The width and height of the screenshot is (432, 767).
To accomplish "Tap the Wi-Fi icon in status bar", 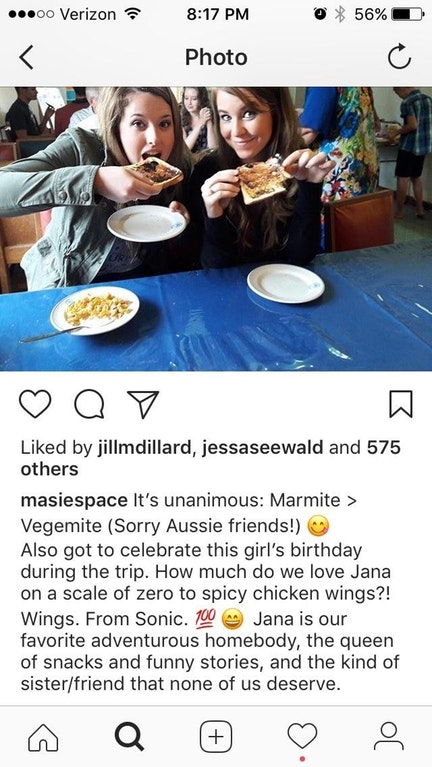I will click(131, 14).
